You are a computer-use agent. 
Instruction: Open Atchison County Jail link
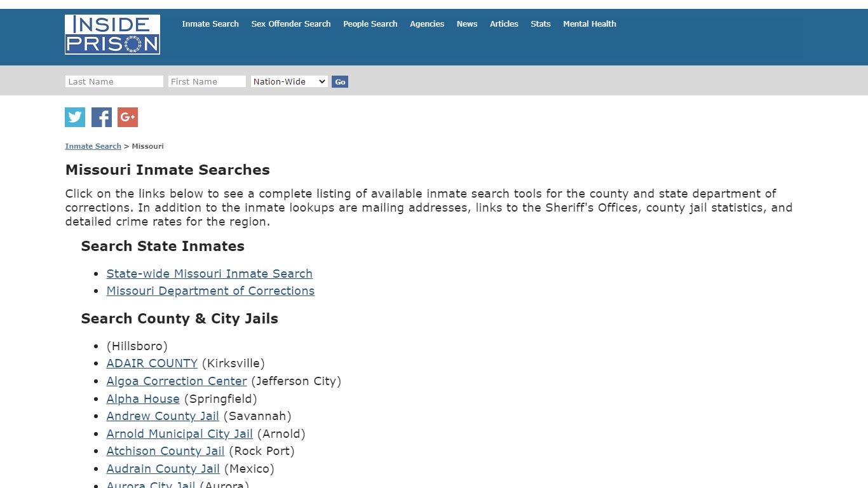coord(165,451)
